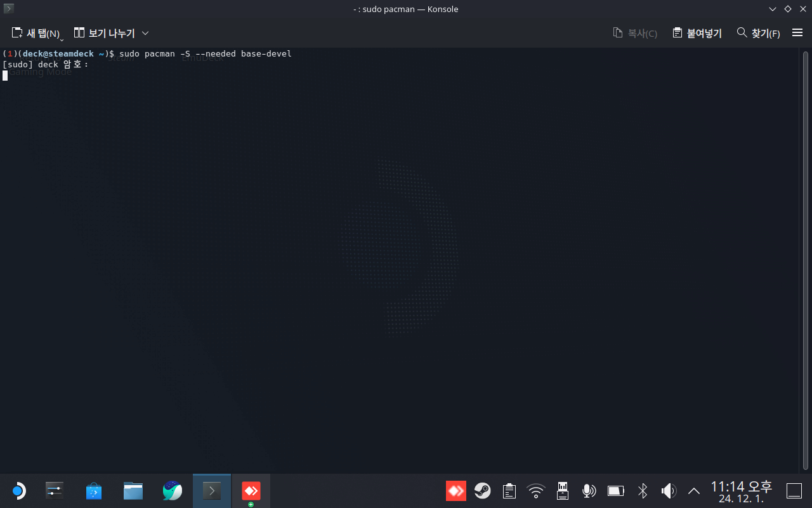
Task: Click the 보기 나누기 split view button
Action: [104, 33]
